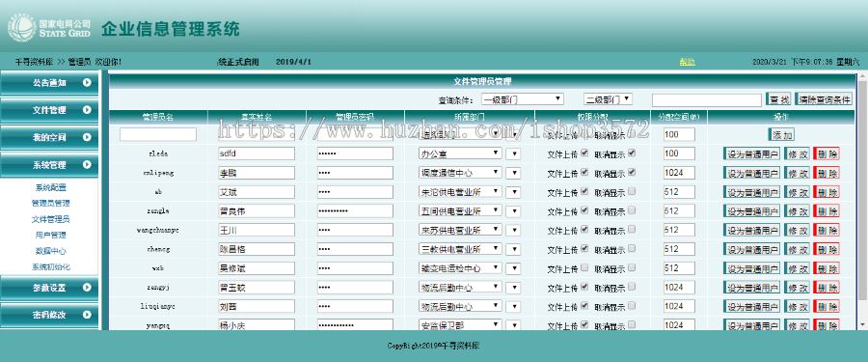Click the 清除查询条件 button
868x362 pixels.
[x=825, y=99]
